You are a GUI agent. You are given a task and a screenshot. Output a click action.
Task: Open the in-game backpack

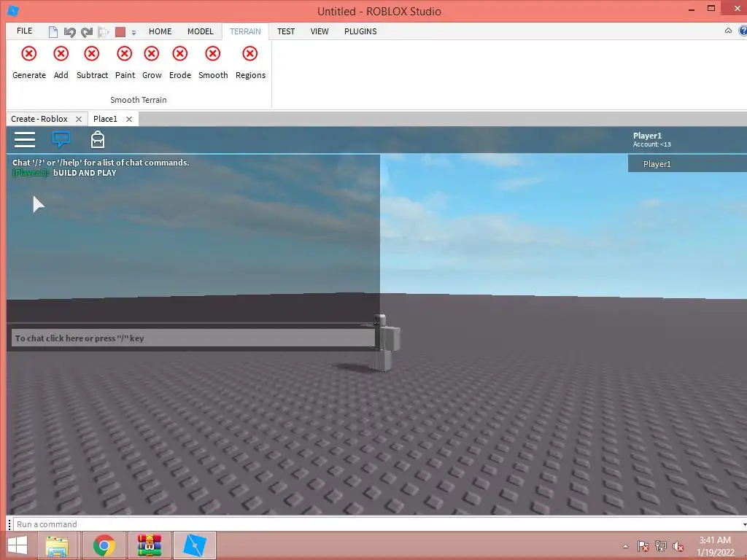[x=98, y=139]
